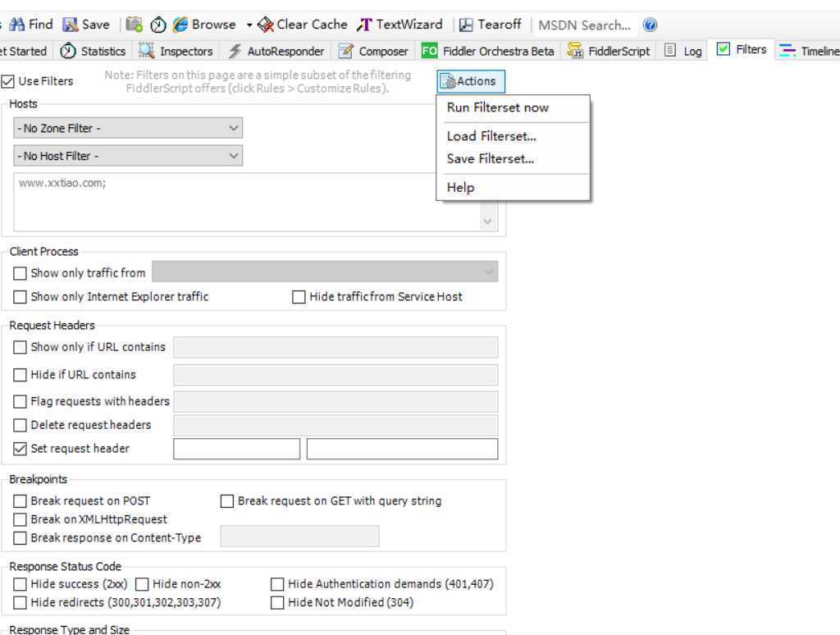Uncheck Set request header checkbox
The height and width of the screenshot is (635, 840).
tap(20, 449)
